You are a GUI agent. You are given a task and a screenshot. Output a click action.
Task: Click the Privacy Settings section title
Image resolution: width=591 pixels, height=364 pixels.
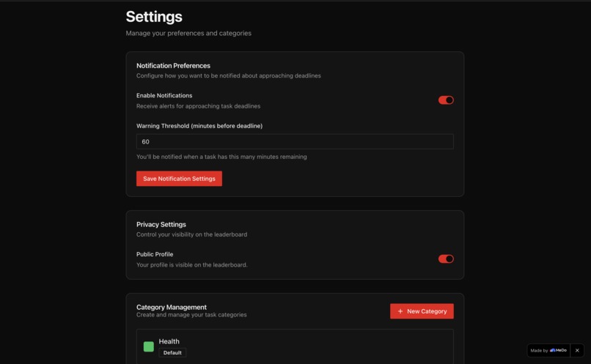click(x=161, y=224)
